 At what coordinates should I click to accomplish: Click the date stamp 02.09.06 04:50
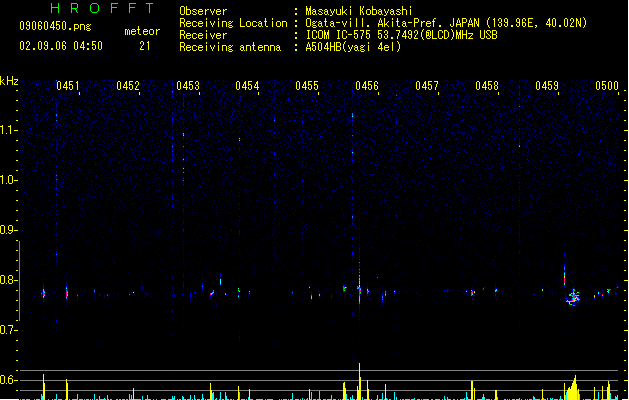click(x=61, y=46)
